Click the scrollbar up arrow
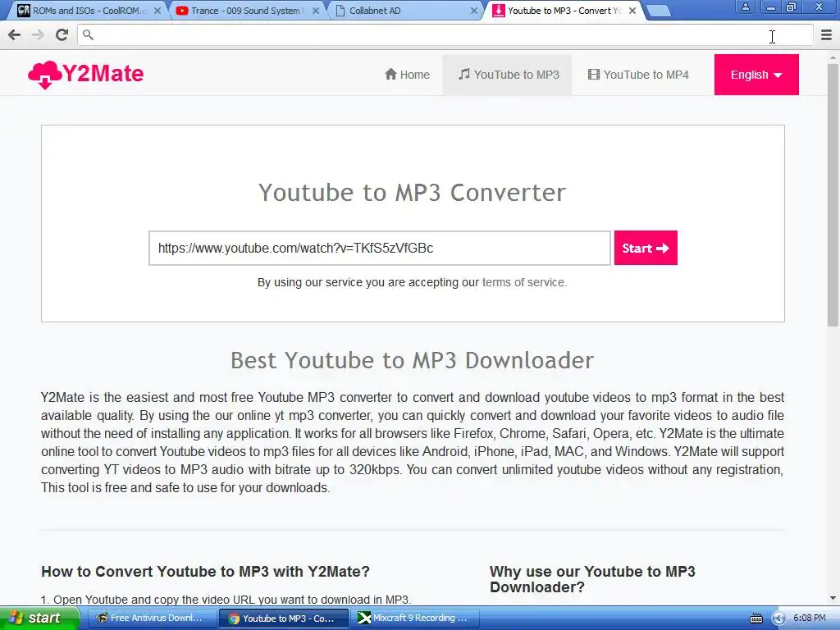 (833, 57)
